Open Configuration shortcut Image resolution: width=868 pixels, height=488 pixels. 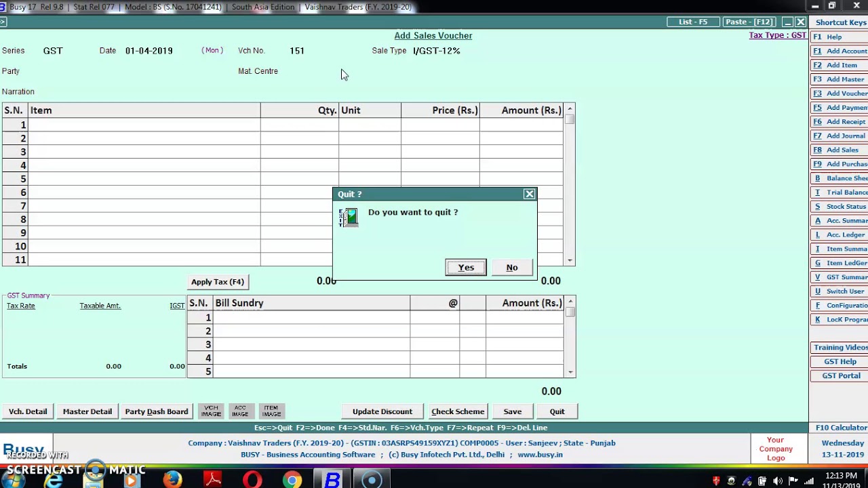(839, 305)
